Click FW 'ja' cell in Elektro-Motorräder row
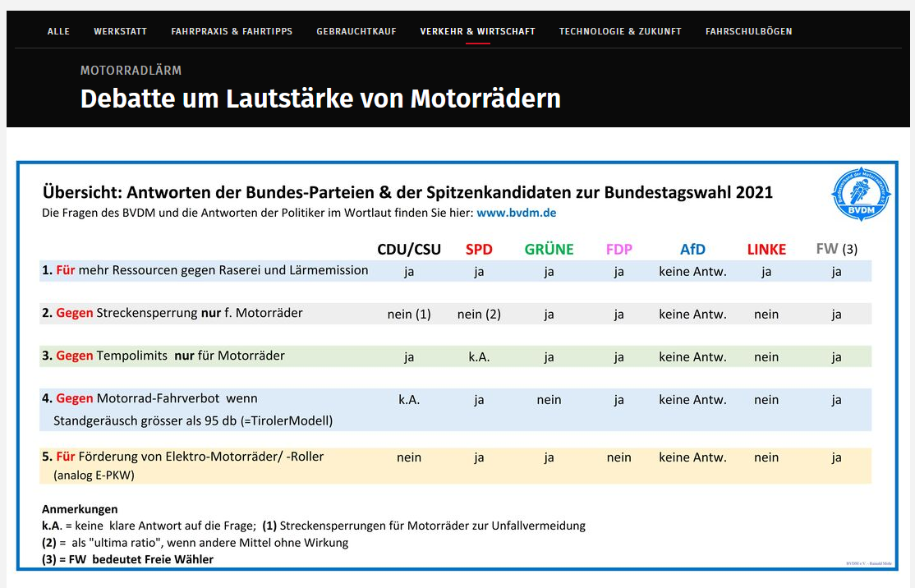The height and width of the screenshot is (588, 915). (837, 458)
